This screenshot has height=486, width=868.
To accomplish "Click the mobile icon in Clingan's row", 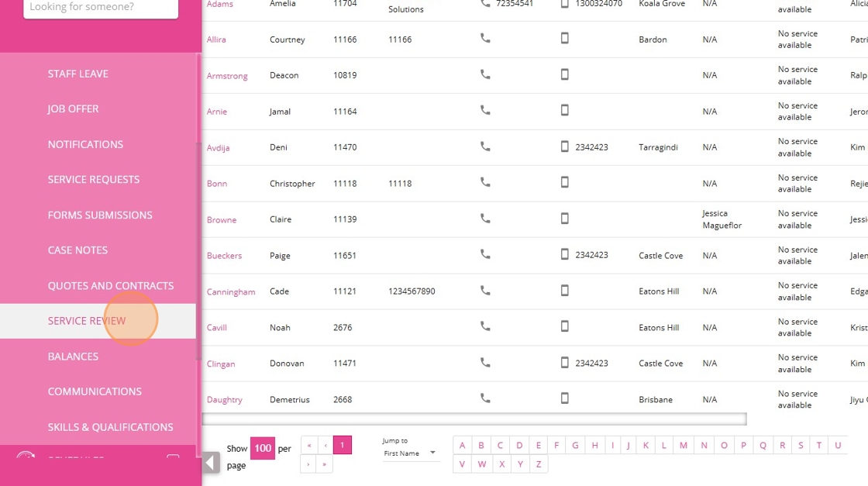I will 565,362.
